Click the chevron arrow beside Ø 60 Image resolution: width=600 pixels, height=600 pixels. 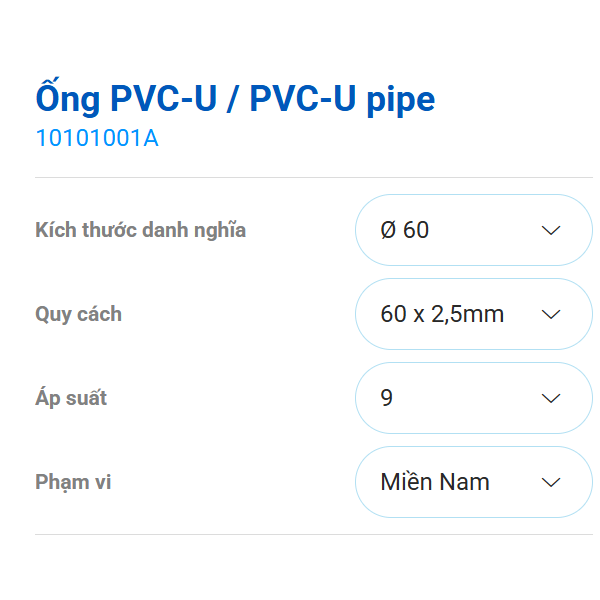tap(551, 230)
